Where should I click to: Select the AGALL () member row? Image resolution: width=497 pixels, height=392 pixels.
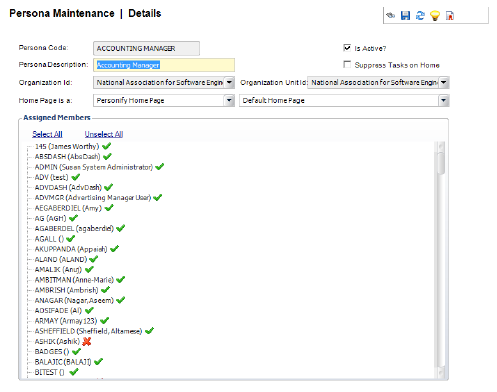(49, 239)
